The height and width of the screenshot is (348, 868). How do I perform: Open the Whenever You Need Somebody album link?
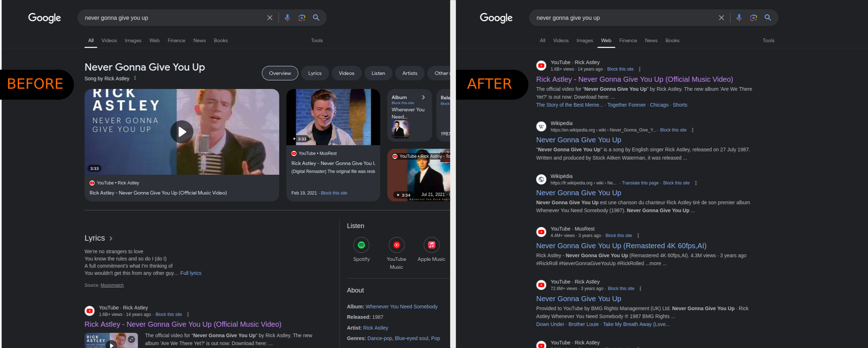[401, 306]
